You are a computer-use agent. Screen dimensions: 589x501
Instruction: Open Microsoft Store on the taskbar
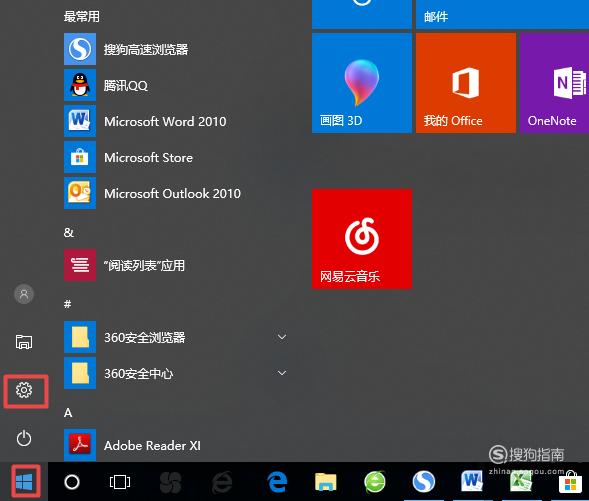click(x=570, y=483)
